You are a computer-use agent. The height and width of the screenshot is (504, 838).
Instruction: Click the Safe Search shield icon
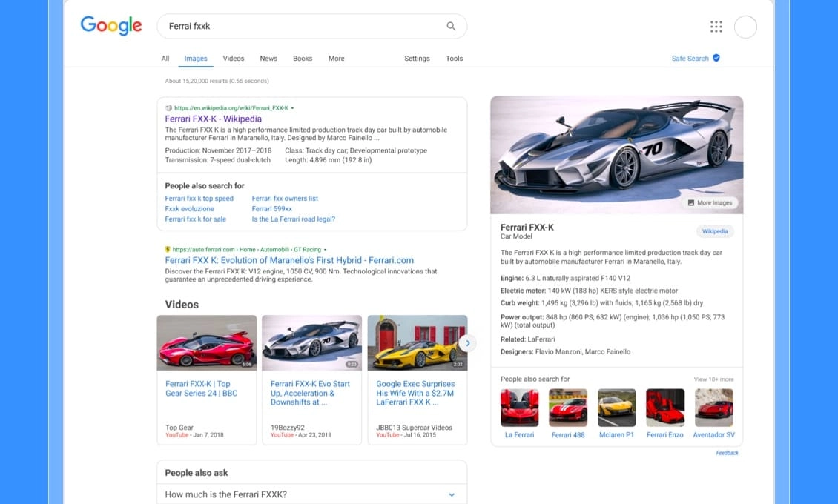[716, 58]
